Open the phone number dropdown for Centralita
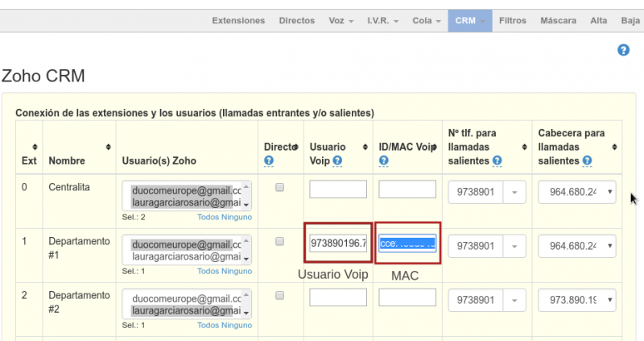The image size is (644, 341). [515, 192]
